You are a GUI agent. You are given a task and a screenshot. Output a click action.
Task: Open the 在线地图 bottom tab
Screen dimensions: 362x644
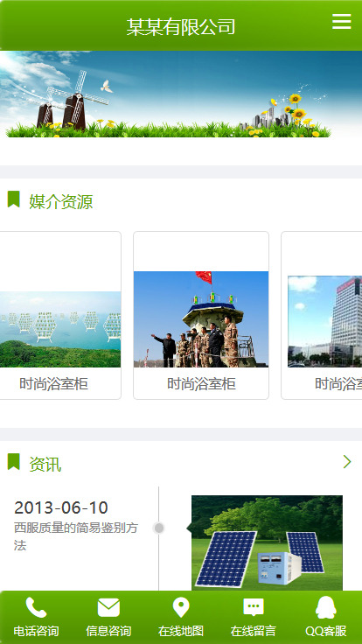coord(181,631)
